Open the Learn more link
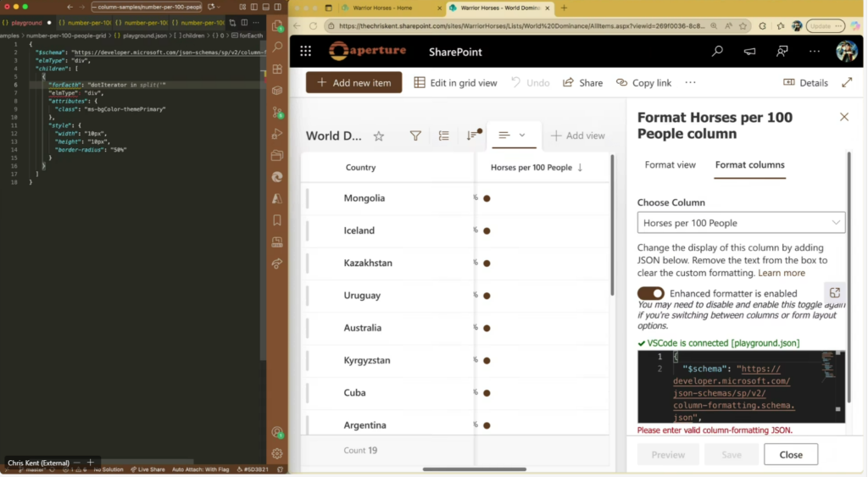This screenshot has width=868, height=477. click(x=781, y=273)
